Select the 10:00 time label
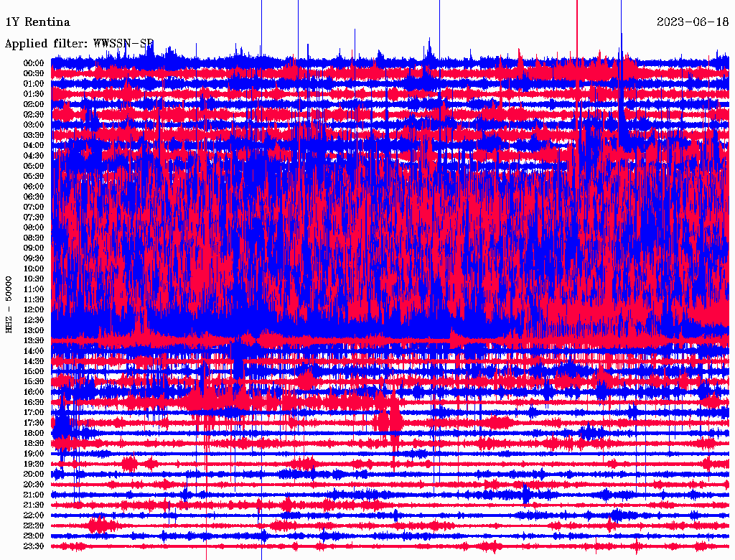The height and width of the screenshot is (560, 735). coord(34,269)
